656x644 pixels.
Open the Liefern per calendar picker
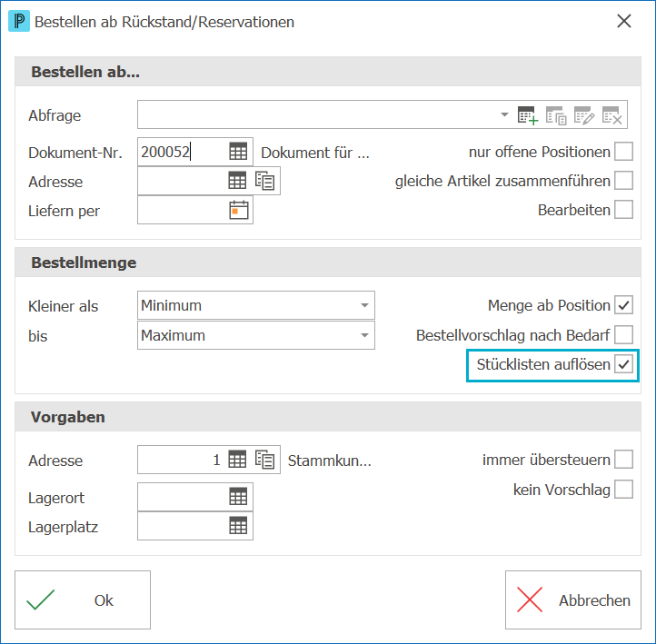point(238,210)
